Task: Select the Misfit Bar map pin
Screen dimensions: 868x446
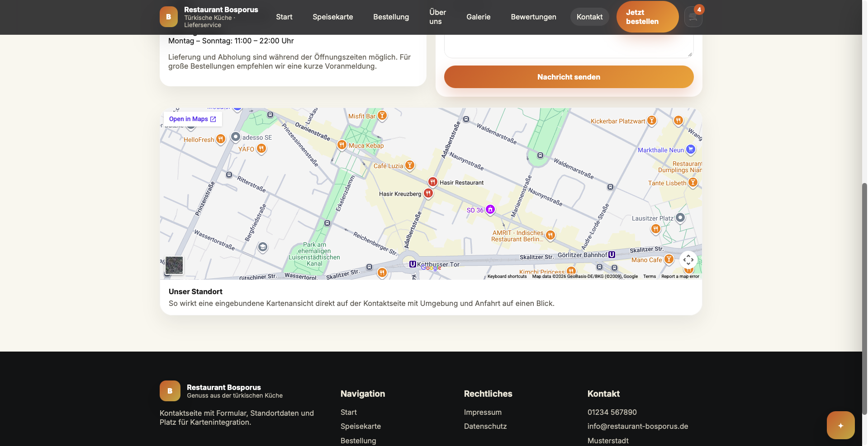Action: pos(382,116)
